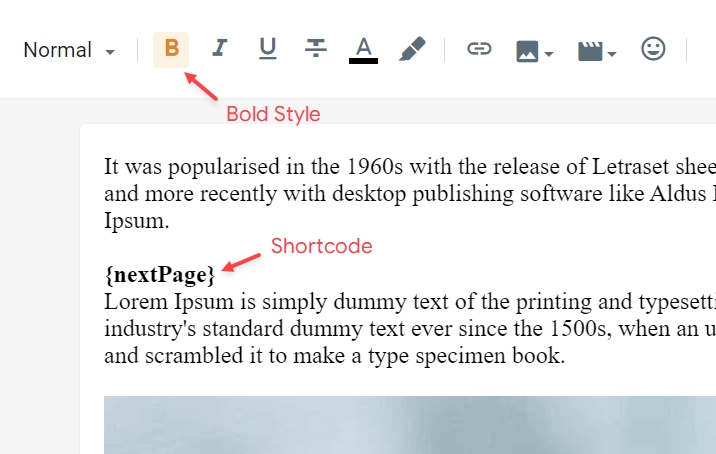Expand the insert video clapperboard dropdown

click(597, 50)
